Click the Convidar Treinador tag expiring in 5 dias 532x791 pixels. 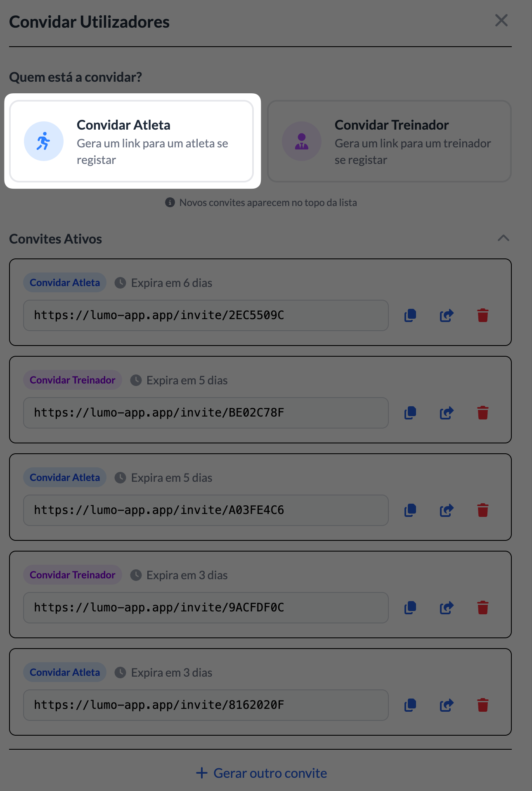[73, 380]
